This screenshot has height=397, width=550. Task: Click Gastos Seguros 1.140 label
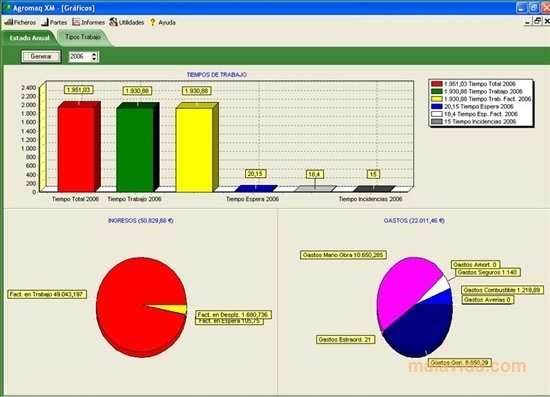tap(488, 272)
